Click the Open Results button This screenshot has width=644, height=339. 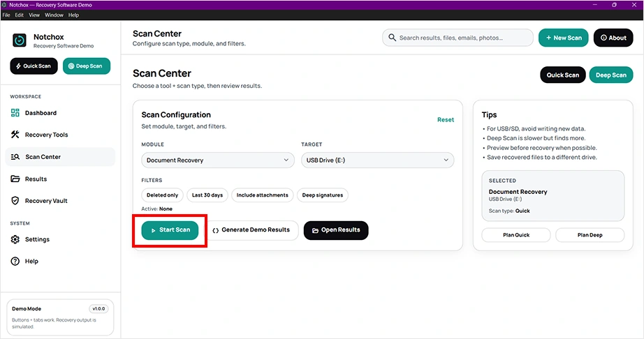336,230
